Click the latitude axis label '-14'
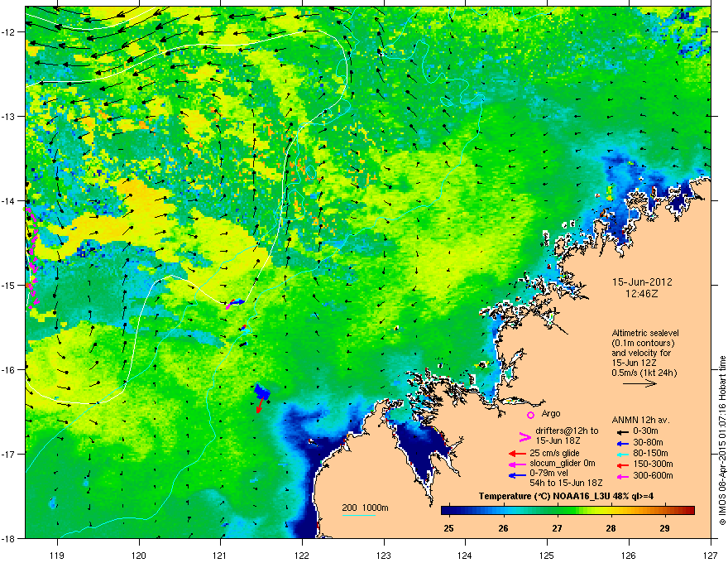 coord(9,201)
